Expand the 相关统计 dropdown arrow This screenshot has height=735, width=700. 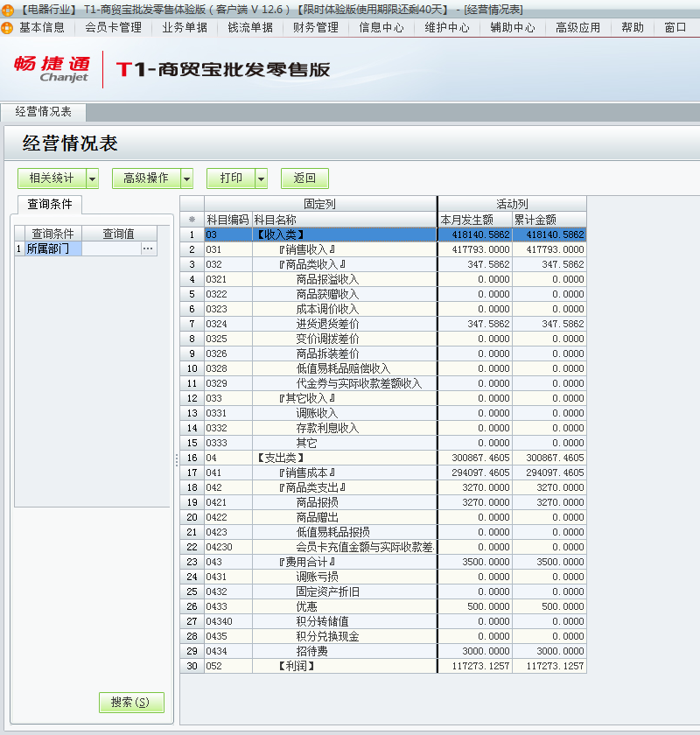click(91, 178)
